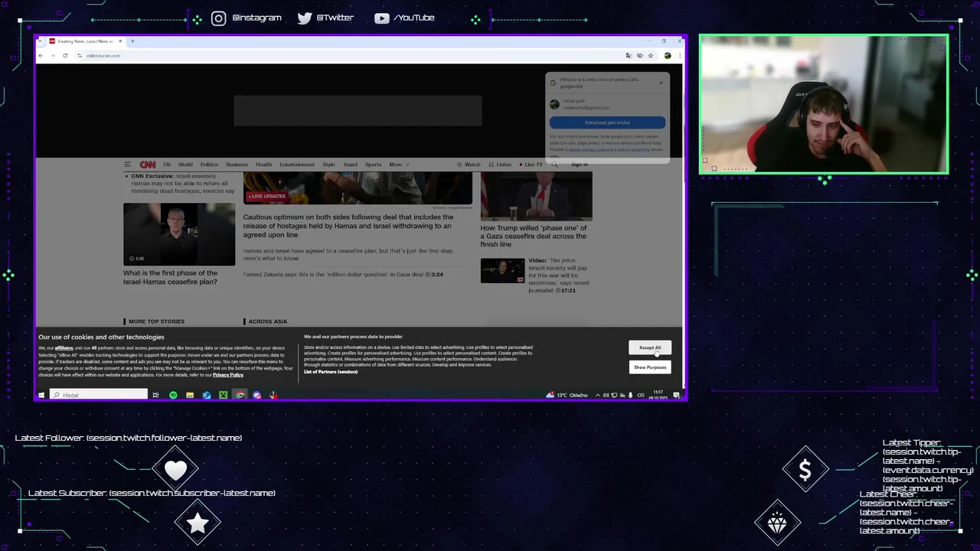Open the notification center icon on taskbar

[677, 395]
